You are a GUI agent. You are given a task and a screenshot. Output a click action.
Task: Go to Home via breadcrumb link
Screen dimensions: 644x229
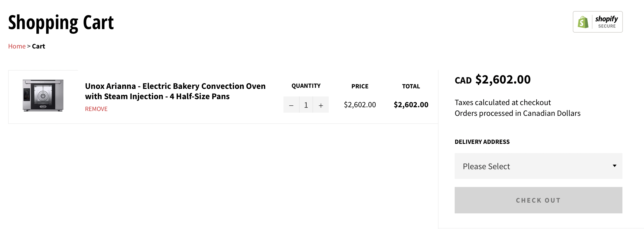point(17,46)
